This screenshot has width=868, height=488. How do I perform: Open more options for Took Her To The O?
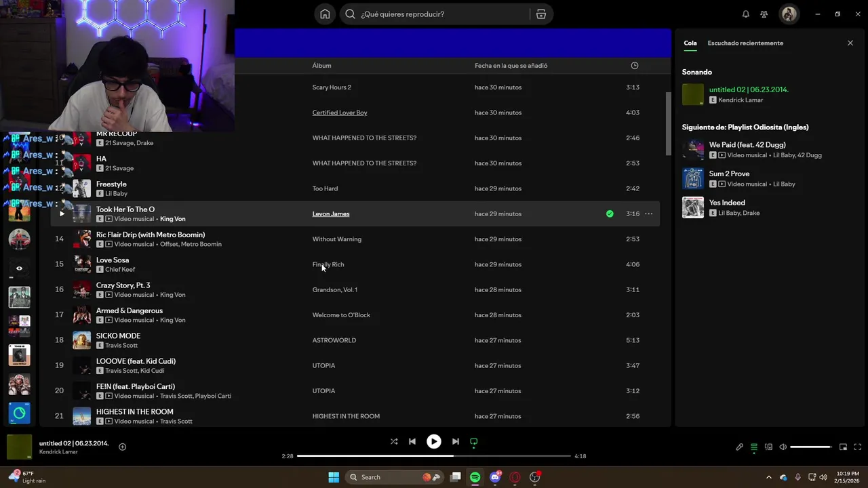648,213
